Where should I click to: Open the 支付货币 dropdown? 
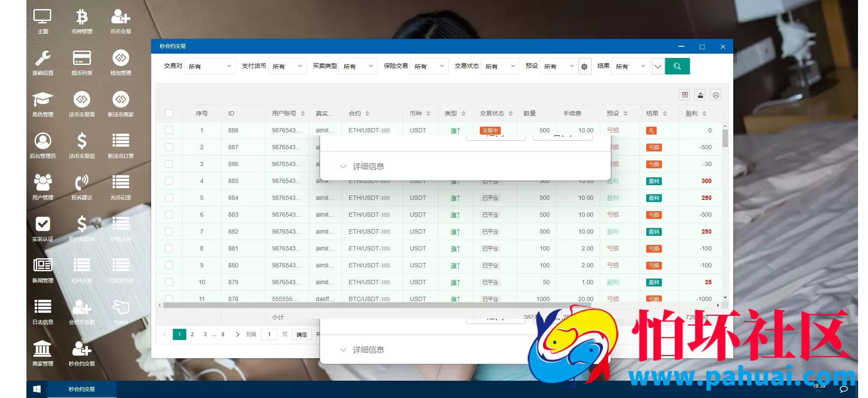288,66
